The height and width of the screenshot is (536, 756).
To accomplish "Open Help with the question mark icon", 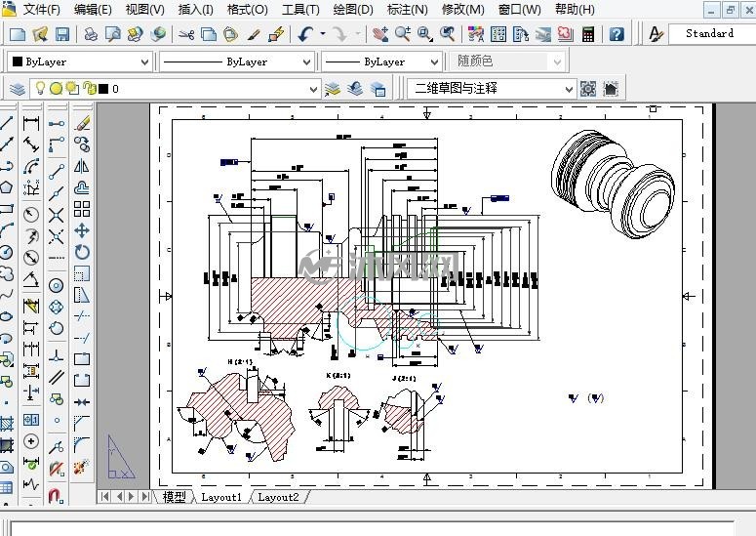I will coord(617,34).
